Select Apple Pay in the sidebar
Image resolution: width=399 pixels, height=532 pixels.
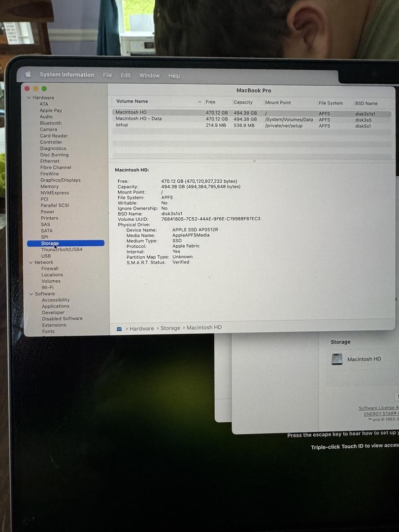point(51,110)
